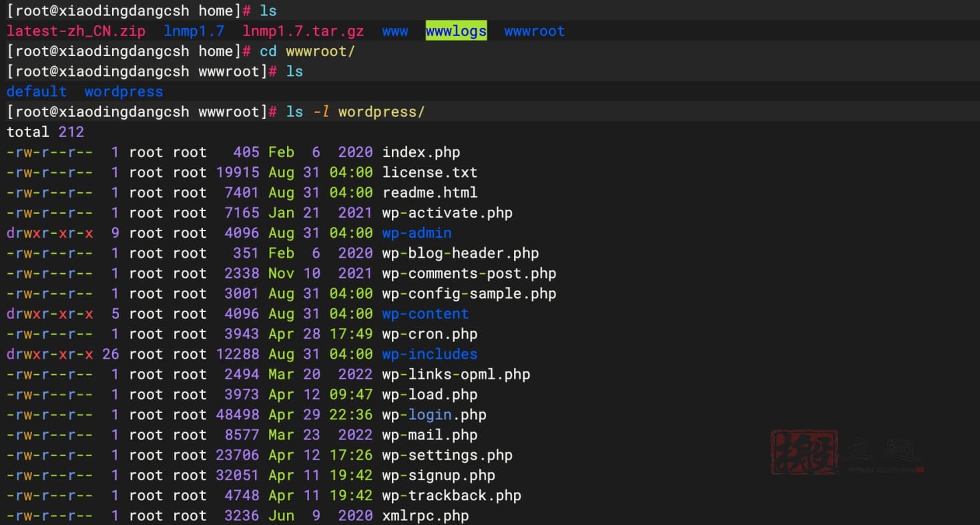This screenshot has height=525, width=980.
Task: Click the www directory name
Action: point(395,31)
